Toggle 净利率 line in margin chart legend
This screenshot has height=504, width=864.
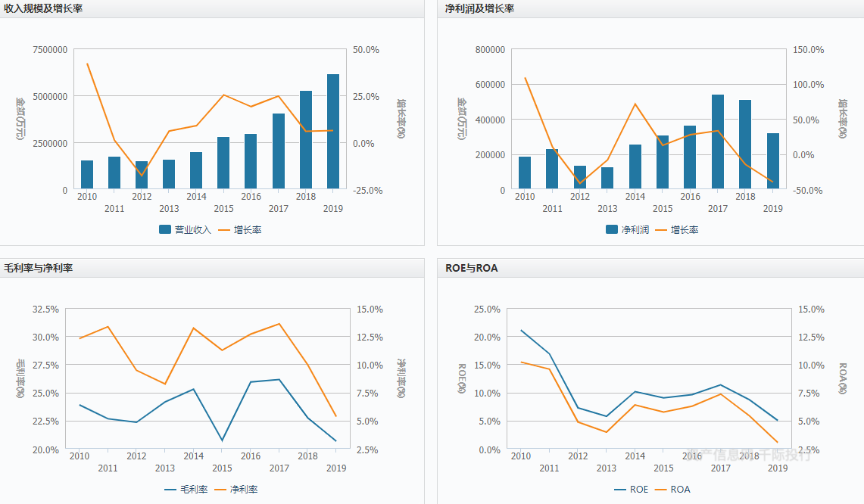(x=235, y=489)
